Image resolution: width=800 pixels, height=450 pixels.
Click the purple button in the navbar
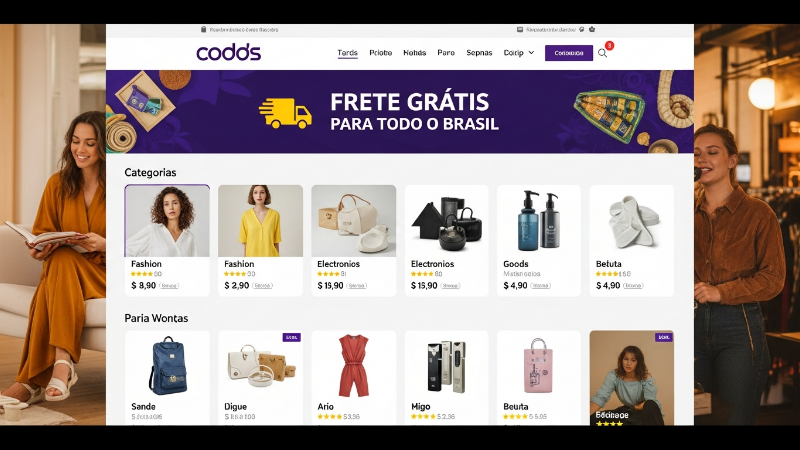click(569, 53)
